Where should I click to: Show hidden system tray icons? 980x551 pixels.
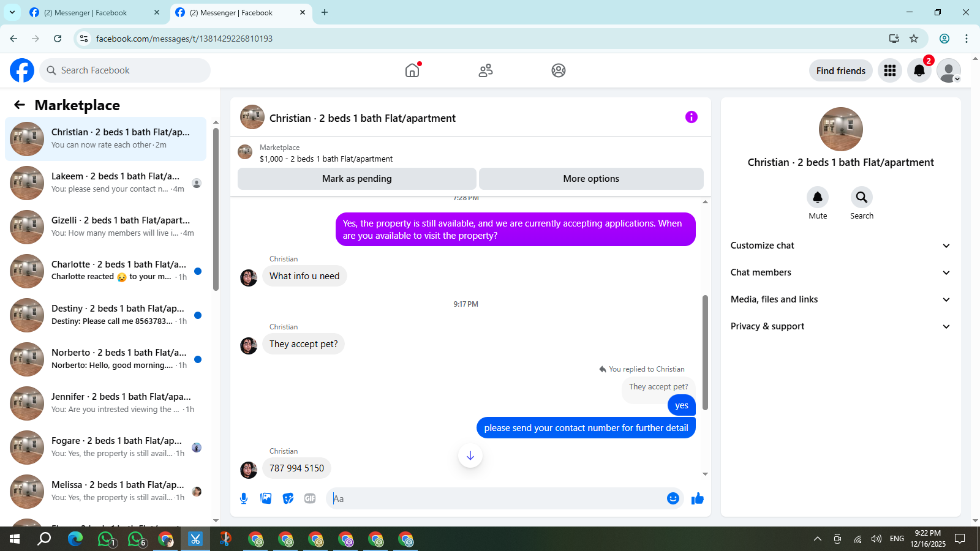pyautogui.click(x=818, y=539)
